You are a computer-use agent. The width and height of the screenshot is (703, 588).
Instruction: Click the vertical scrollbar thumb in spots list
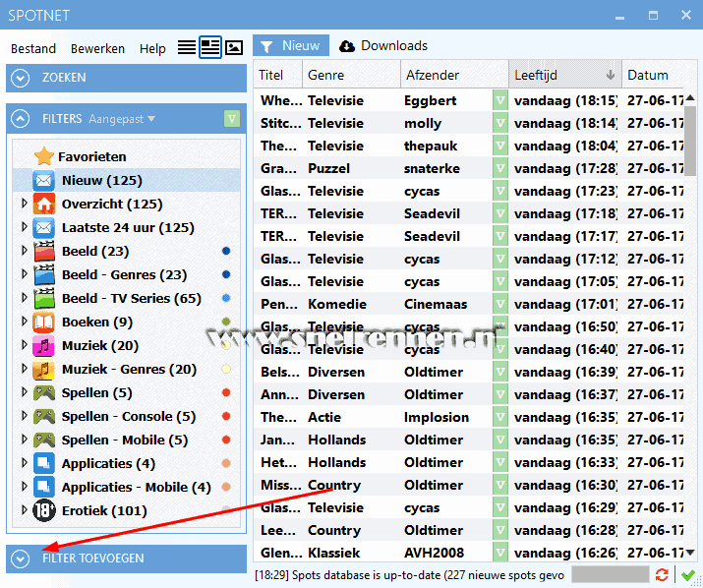pyautogui.click(x=690, y=139)
